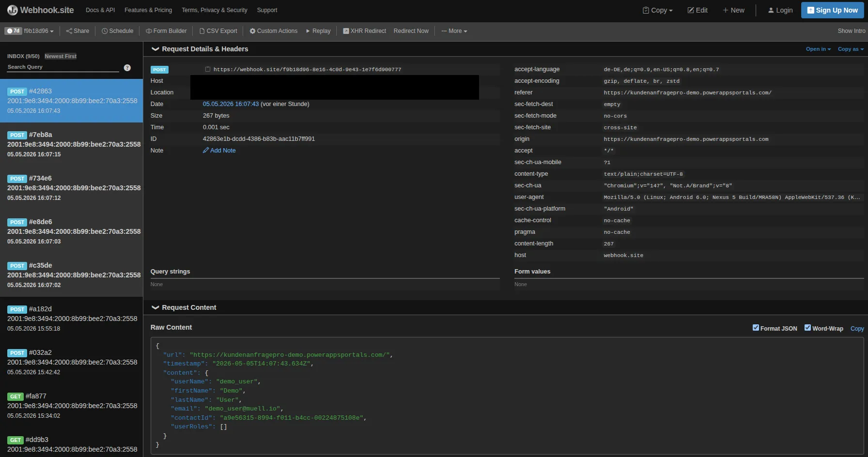This screenshot has width=868, height=457.
Task: Click the Edit button in header
Action: [697, 10]
